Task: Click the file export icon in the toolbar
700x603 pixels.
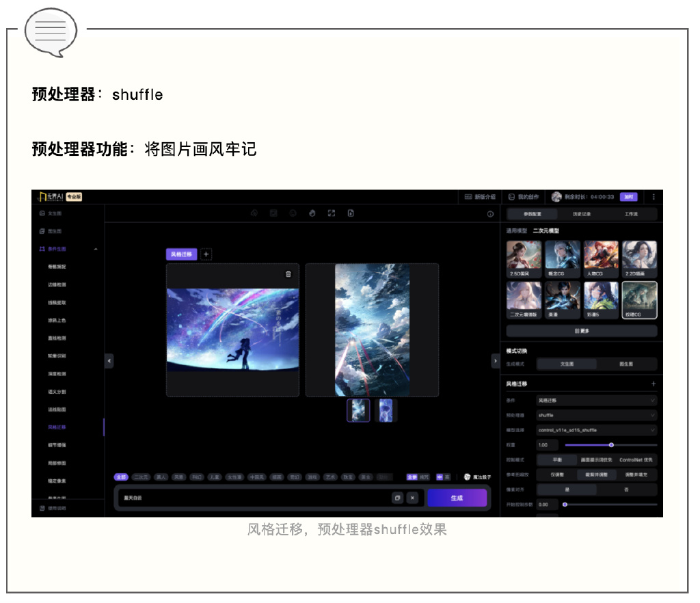Action: (x=351, y=213)
